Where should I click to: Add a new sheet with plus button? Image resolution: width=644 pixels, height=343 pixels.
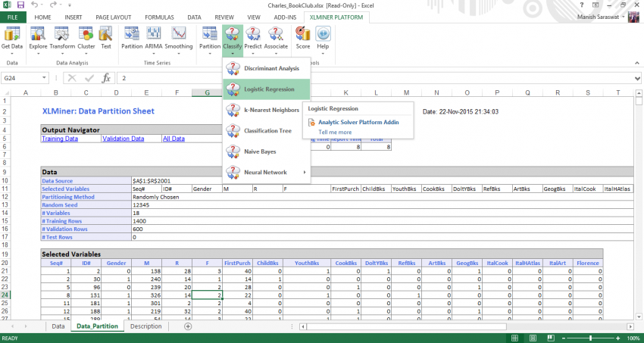pyautogui.click(x=188, y=326)
